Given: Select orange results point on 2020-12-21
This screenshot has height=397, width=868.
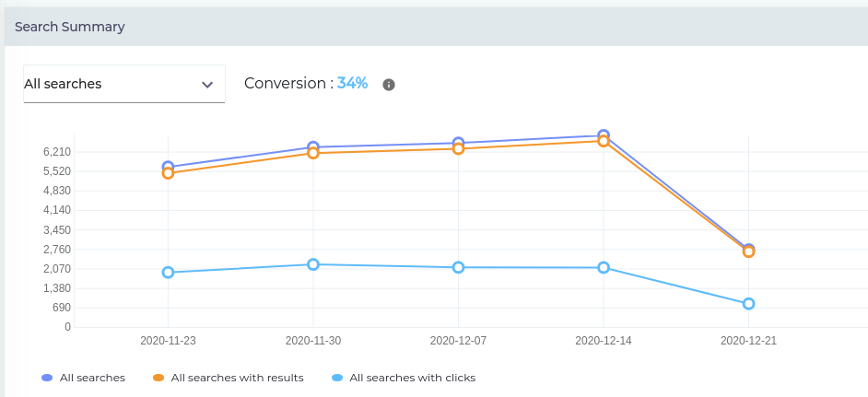Looking at the screenshot, I should coord(749,252).
